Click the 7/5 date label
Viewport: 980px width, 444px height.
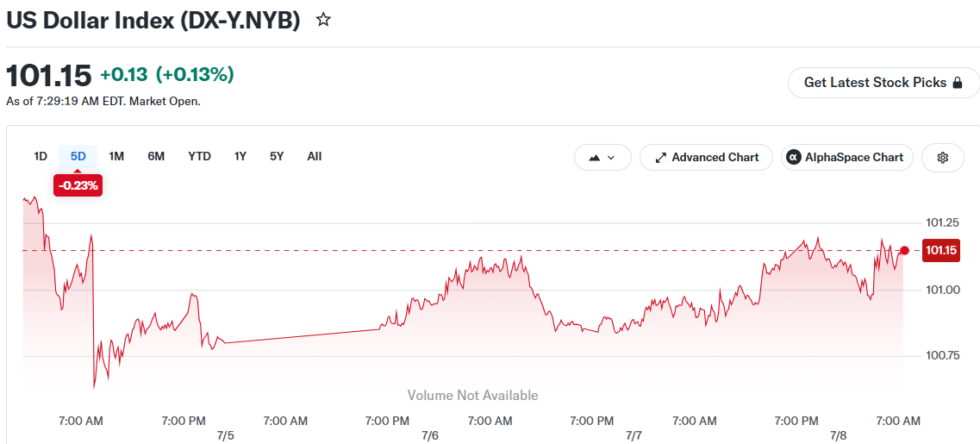click(x=225, y=435)
